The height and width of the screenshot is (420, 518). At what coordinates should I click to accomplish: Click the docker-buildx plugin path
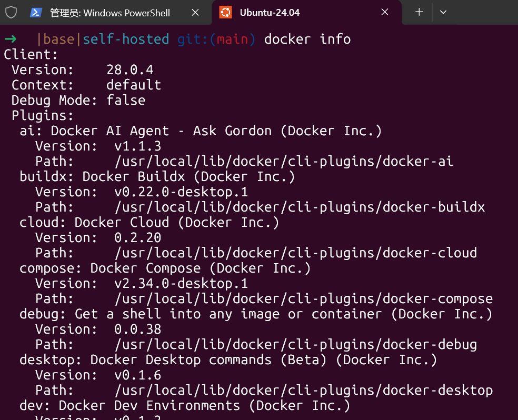[x=300, y=207]
